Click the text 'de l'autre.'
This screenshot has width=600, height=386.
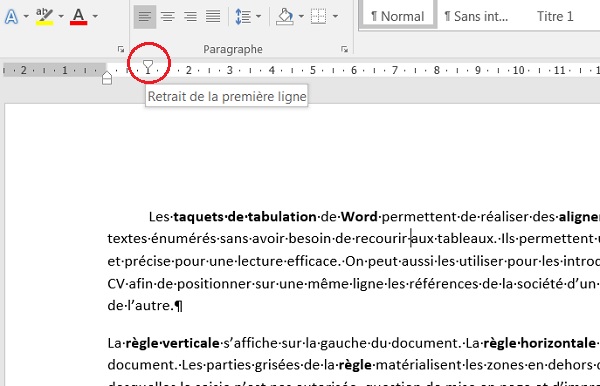140,306
